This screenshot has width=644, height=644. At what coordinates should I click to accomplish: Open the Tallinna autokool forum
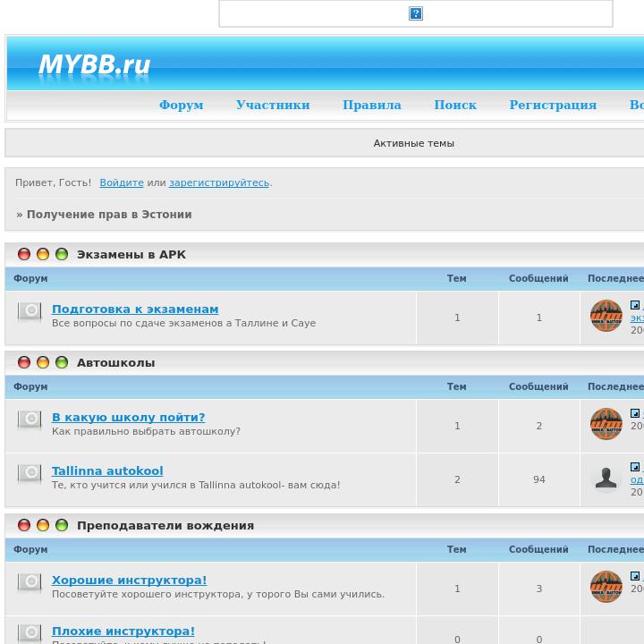[x=107, y=470]
